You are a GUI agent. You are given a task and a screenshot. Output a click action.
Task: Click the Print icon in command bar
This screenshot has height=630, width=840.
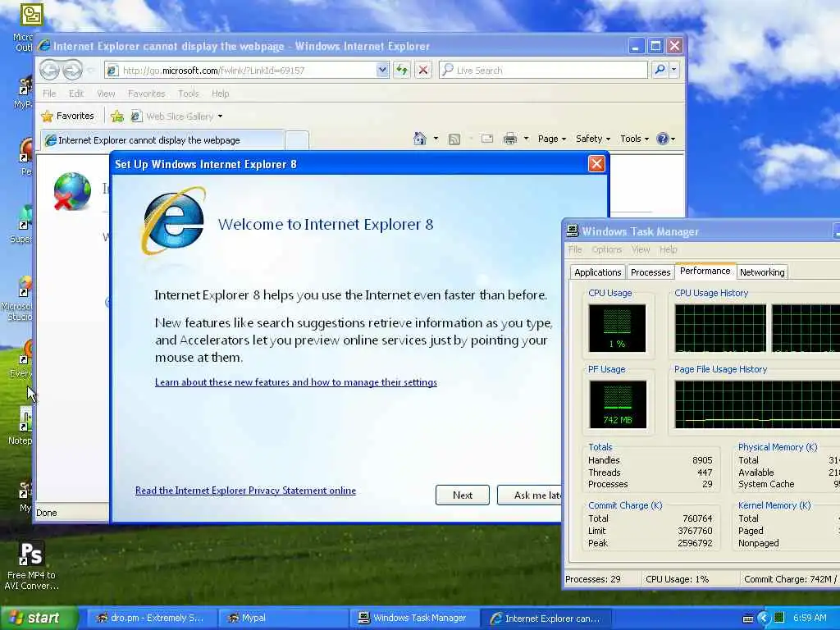tap(510, 139)
